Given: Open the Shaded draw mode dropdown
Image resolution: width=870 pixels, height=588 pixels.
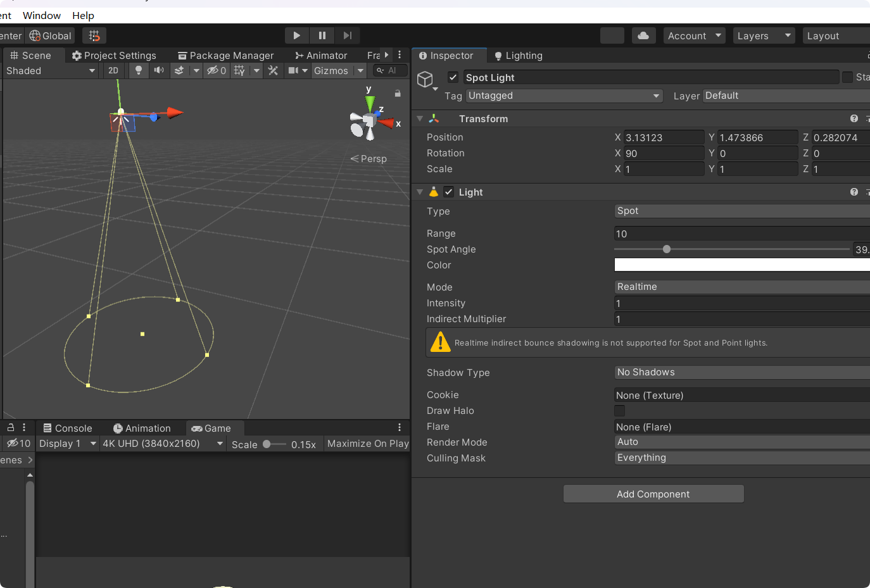Looking at the screenshot, I should [51, 70].
